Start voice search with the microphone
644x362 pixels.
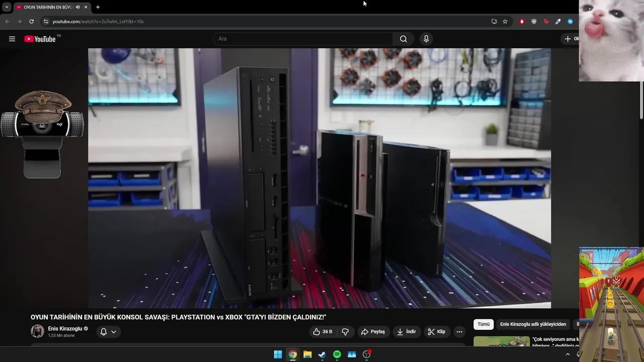426,39
